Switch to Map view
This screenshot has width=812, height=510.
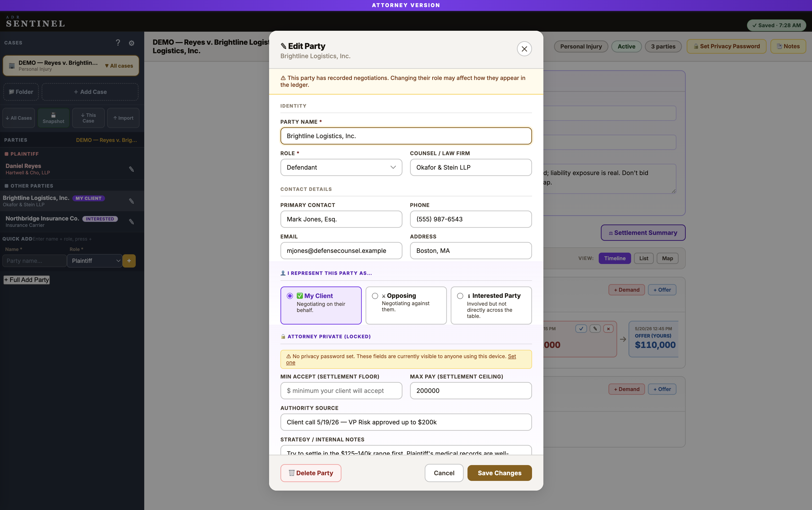pos(667,258)
